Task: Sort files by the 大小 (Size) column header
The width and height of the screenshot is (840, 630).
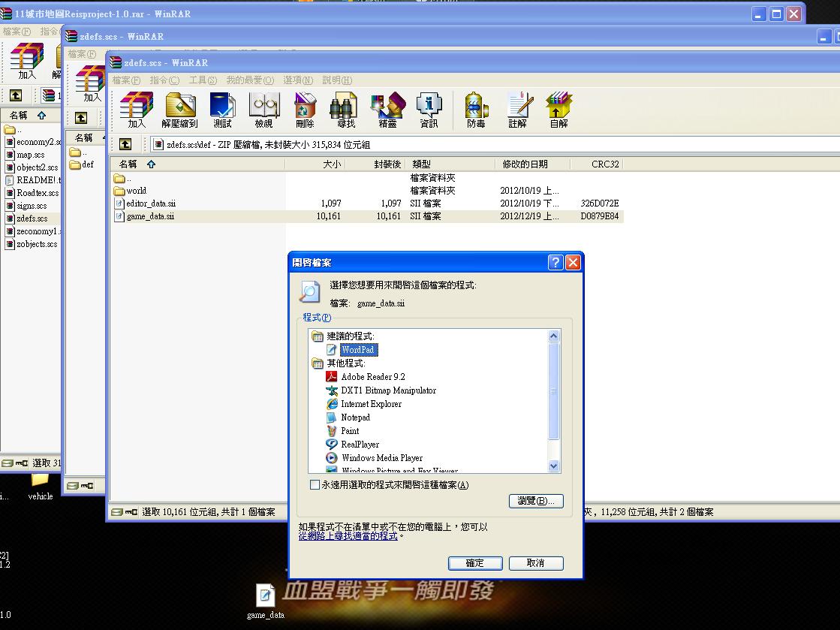Action: pos(332,164)
